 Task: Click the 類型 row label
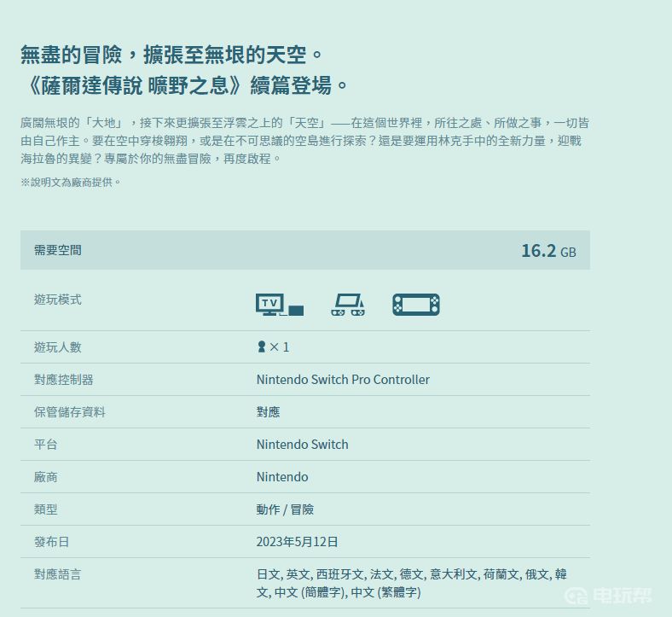point(46,509)
